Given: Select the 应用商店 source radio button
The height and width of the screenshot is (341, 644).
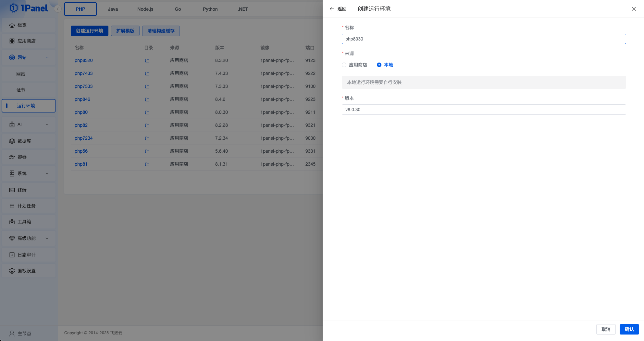Looking at the screenshot, I should 344,65.
